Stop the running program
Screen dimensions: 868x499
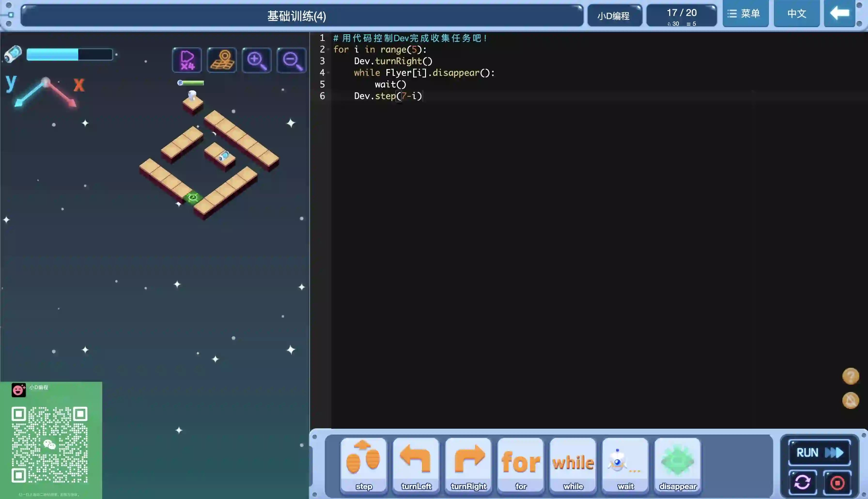(837, 483)
